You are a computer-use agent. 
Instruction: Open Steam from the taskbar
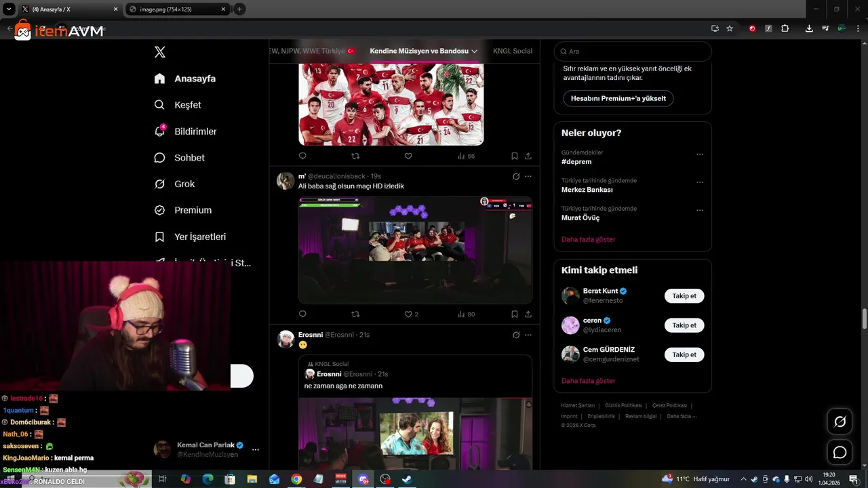click(407, 479)
